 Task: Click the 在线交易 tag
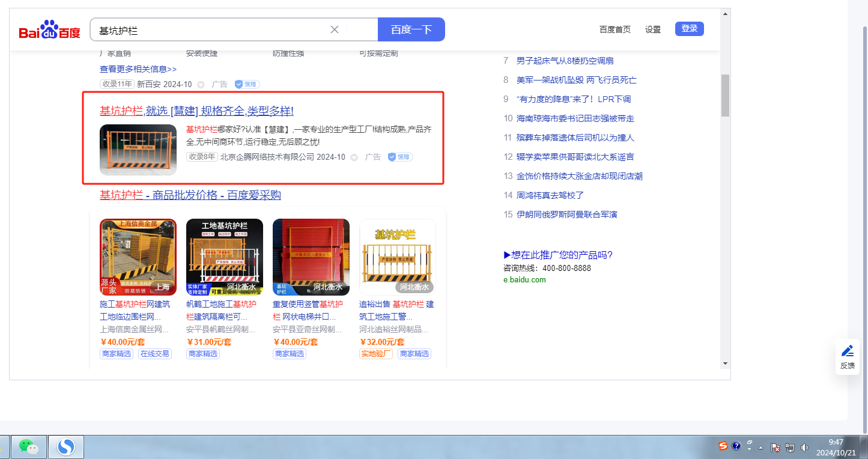click(155, 354)
